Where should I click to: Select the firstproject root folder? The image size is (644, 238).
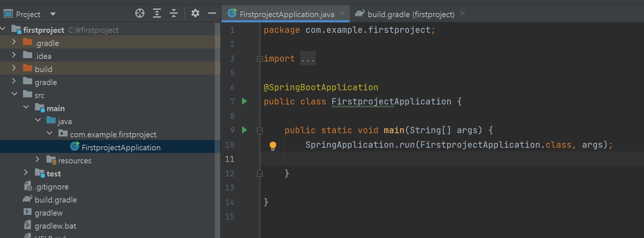coord(44,30)
